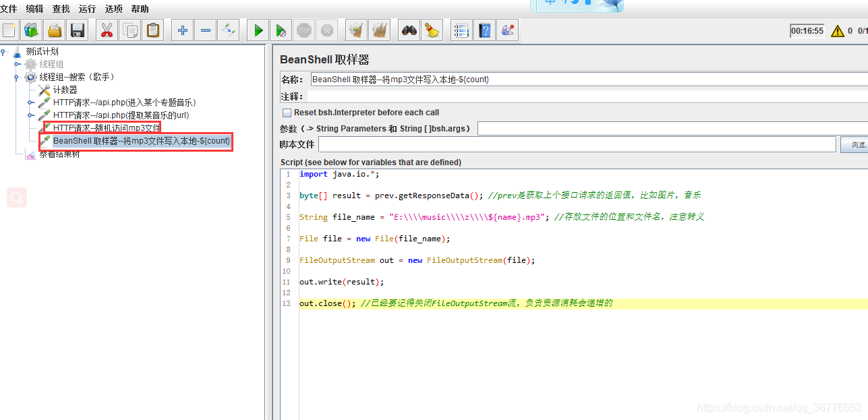This screenshot has width=868, height=420.
Task: Click the 浏览 browse button
Action: click(x=855, y=144)
